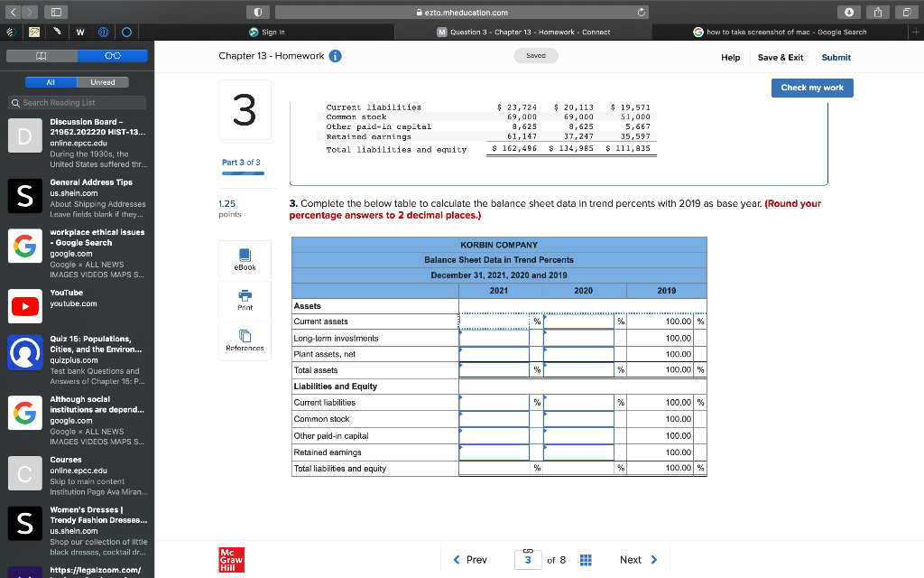924x578 pixels.
Task: Click the Retained earnings row label
Action: tap(328, 452)
